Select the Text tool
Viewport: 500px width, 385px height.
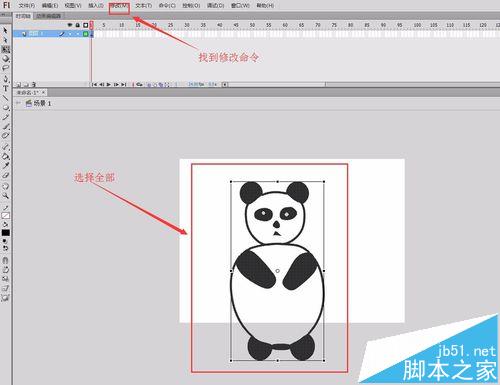tap(5, 88)
